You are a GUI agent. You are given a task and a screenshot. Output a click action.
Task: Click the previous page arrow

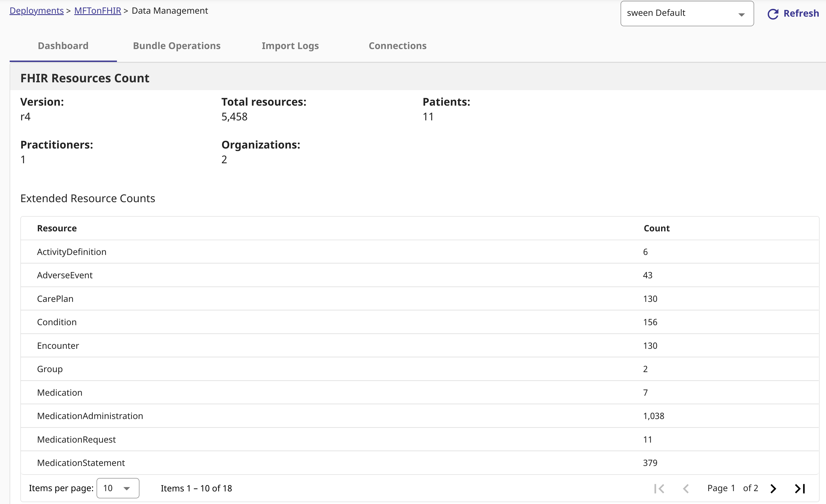[x=686, y=488]
